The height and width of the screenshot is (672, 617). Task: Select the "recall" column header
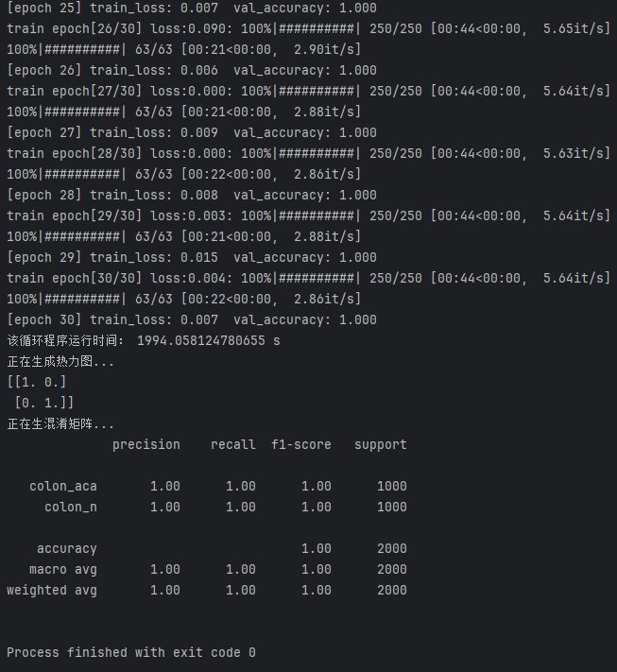tap(232, 444)
